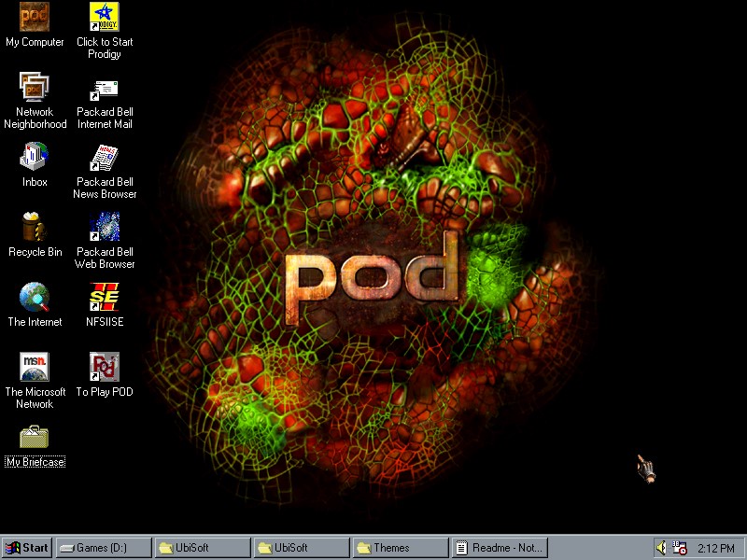
Task: Select the Click to Start Prodigy shortcut
Action: coord(104,18)
